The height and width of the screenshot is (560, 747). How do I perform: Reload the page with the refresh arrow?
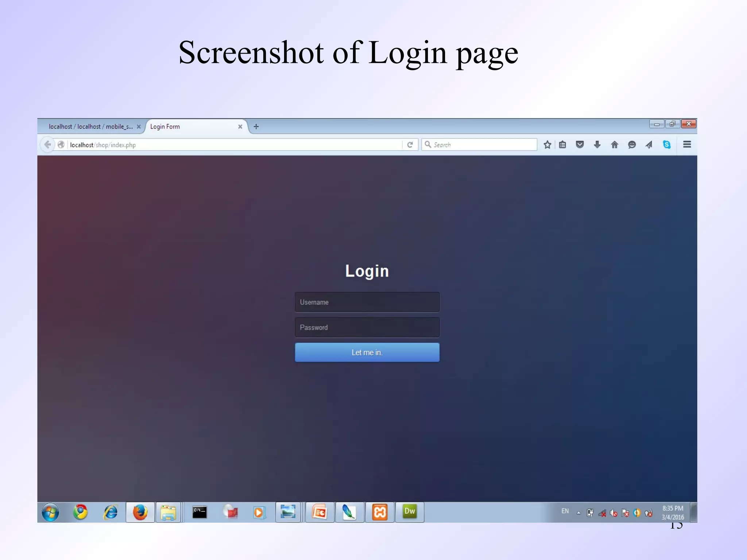(410, 145)
